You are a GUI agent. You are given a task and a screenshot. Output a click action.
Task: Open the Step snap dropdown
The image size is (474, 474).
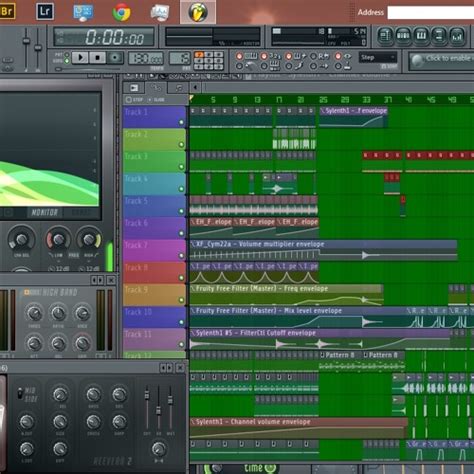click(x=378, y=57)
